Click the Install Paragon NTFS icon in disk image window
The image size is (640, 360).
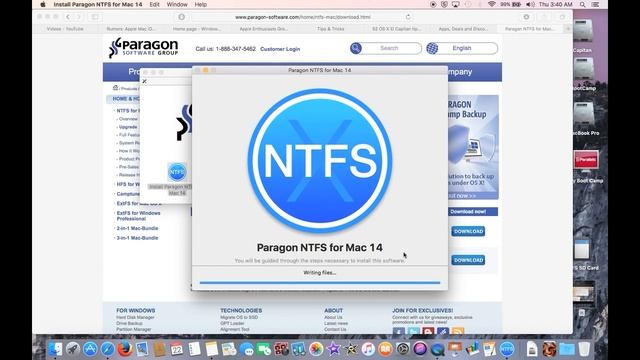(x=177, y=172)
